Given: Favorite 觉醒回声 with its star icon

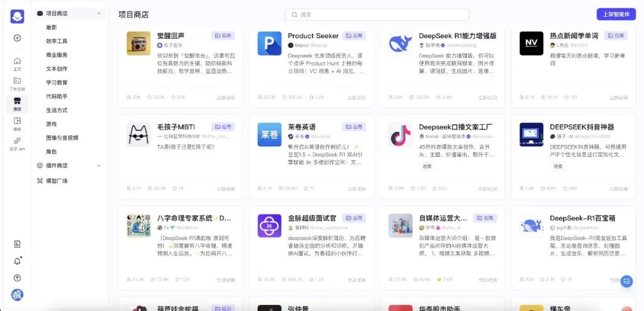Looking at the screenshot, I should [173, 97].
